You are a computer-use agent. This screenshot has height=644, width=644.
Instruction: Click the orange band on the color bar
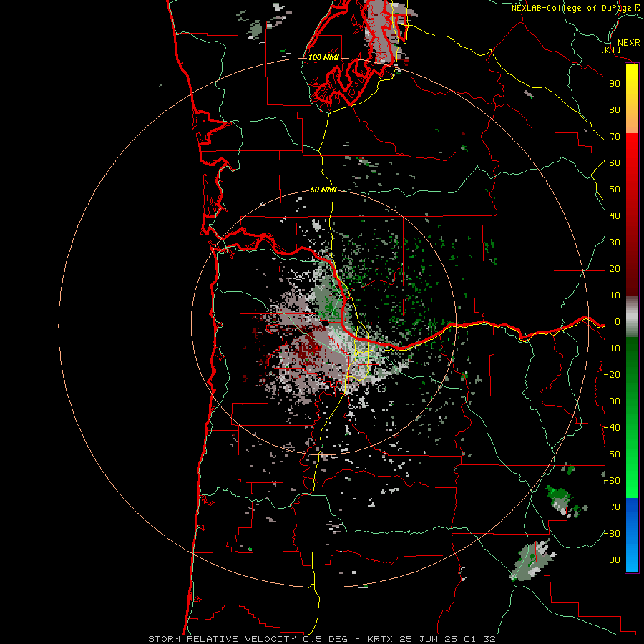point(632,119)
